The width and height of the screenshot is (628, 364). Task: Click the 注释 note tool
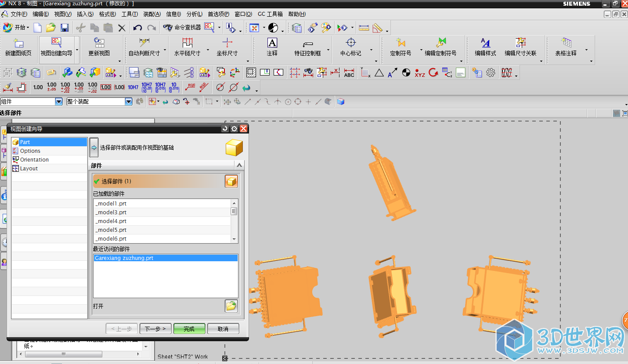point(272,47)
